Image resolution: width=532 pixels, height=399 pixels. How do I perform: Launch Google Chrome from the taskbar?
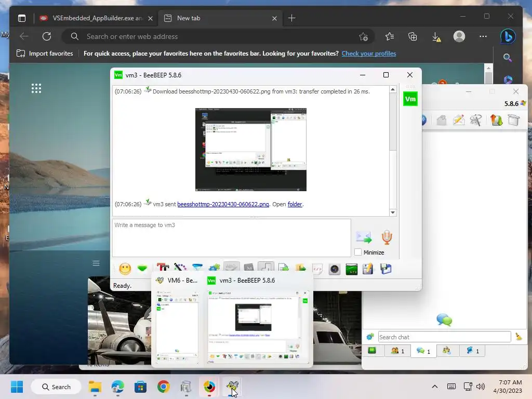coord(163,387)
